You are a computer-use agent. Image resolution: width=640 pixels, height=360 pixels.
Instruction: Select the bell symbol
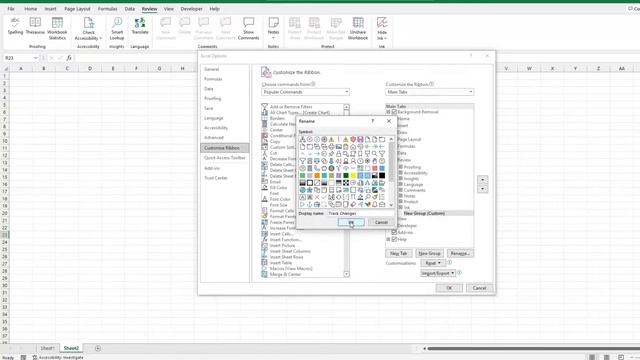[x=375, y=204]
